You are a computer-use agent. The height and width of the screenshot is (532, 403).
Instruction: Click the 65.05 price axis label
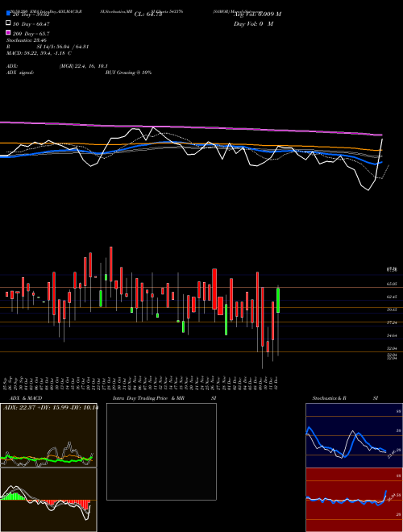tap(392, 284)
